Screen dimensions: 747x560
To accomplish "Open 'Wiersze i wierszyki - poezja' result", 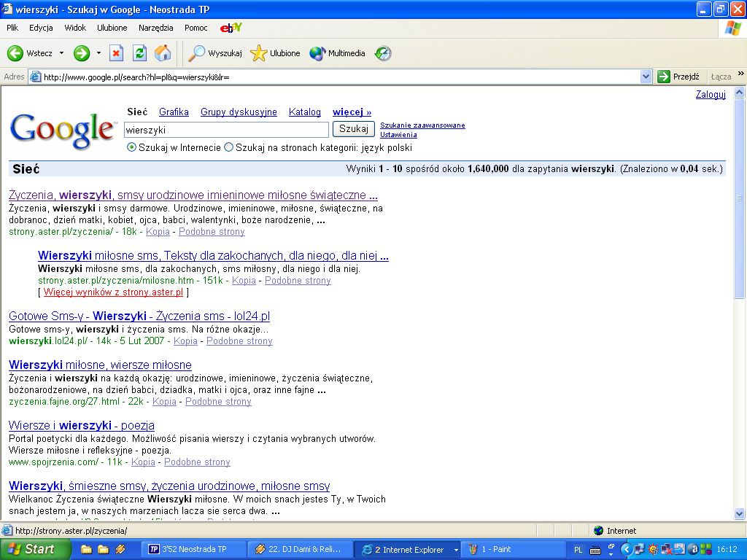I will [82, 425].
